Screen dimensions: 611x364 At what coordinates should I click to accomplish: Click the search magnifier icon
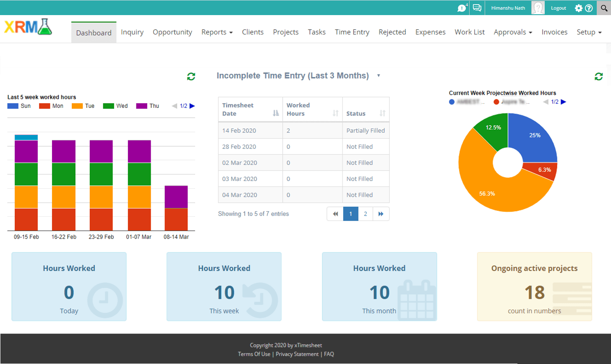click(x=604, y=8)
